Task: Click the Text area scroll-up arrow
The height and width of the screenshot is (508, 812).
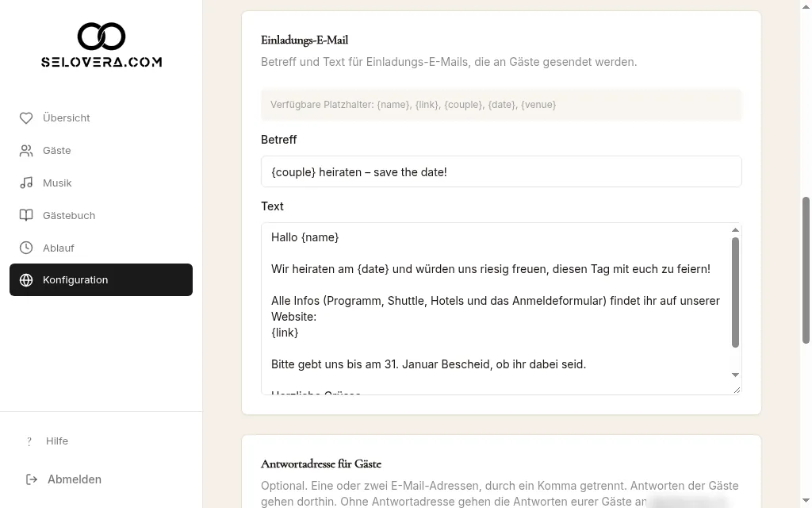Action: 735,230
